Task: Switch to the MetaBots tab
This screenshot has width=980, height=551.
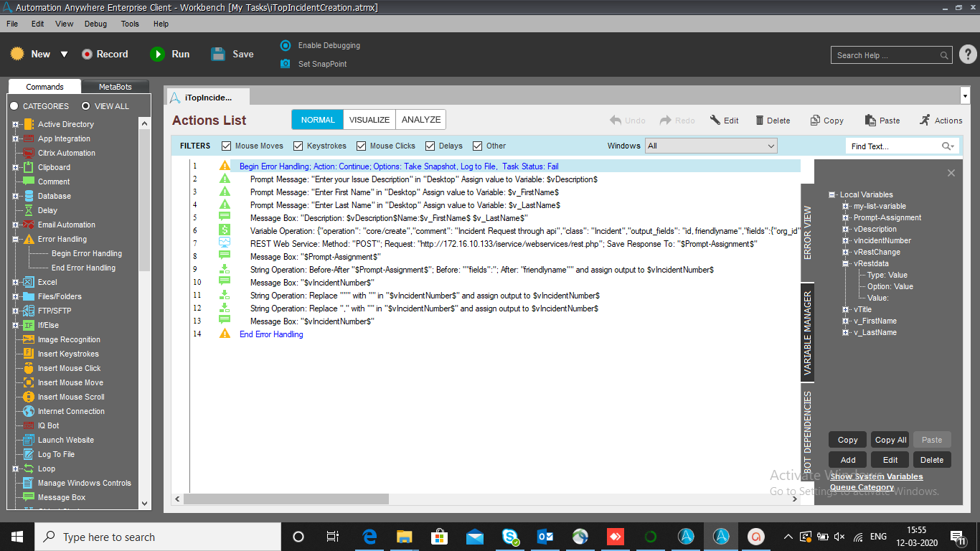Action: pos(115,87)
